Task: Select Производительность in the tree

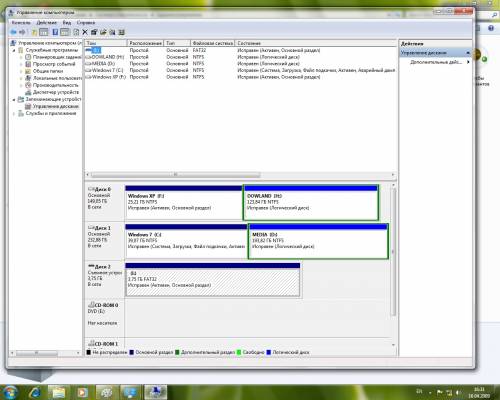Action: pyautogui.click(x=52, y=85)
